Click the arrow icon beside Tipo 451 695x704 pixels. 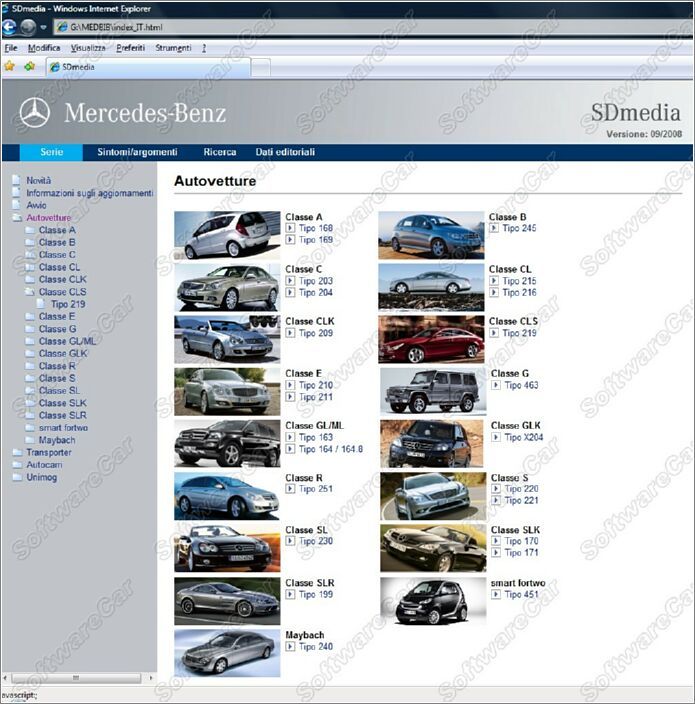point(495,594)
